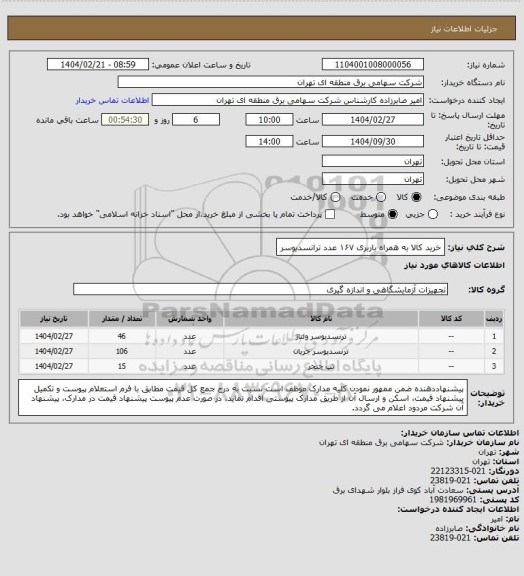Click the delivery province تهران field
This screenshot has height=576, width=524.
tap(373, 161)
